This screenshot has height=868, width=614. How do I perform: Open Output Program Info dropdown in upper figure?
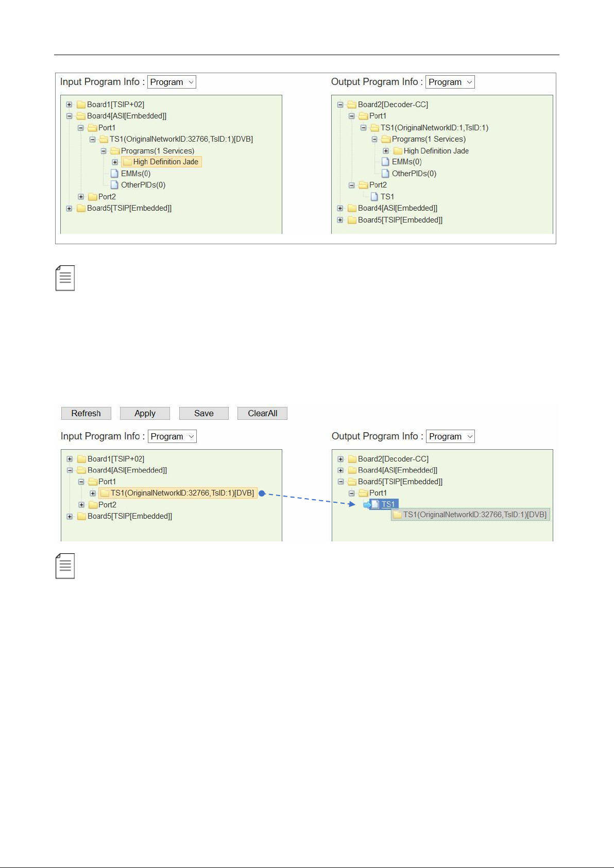450,82
